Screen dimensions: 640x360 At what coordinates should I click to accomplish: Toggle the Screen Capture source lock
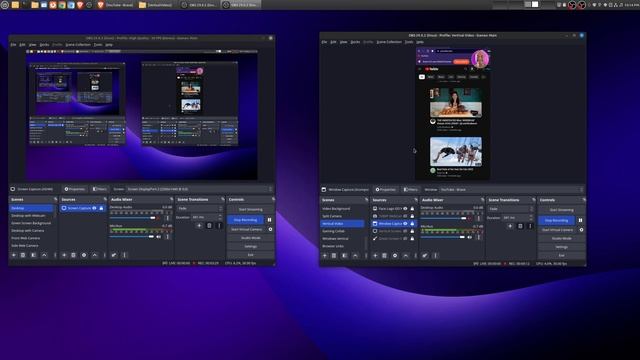click(x=101, y=208)
